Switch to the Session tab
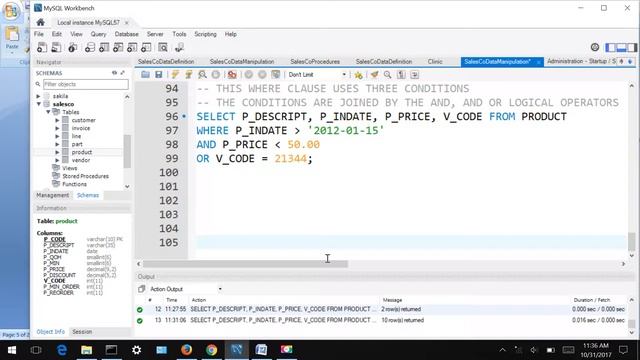640x360 pixels. click(82, 332)
